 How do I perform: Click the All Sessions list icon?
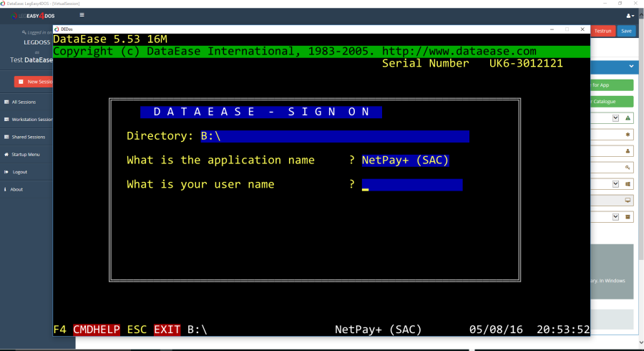[6, 102]
